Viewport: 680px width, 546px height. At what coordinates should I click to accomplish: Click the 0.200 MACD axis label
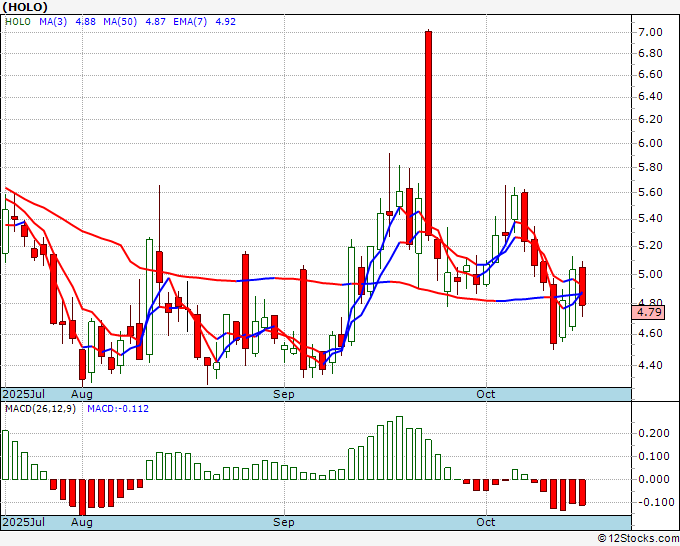[x=654, y=433]
